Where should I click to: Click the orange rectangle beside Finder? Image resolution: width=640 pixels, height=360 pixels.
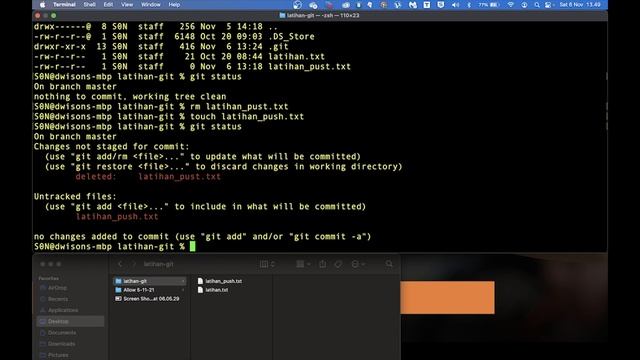click(447, 298)
